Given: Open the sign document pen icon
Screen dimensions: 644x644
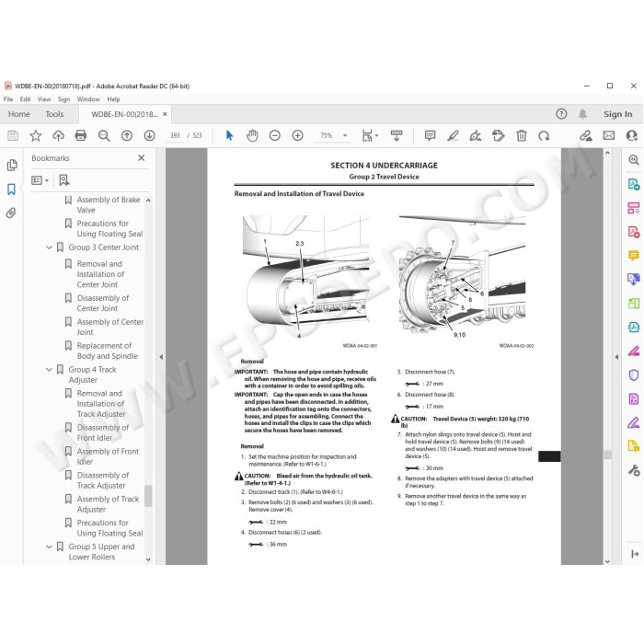Looking at the screenshot, I should click(x=476, y=135).
